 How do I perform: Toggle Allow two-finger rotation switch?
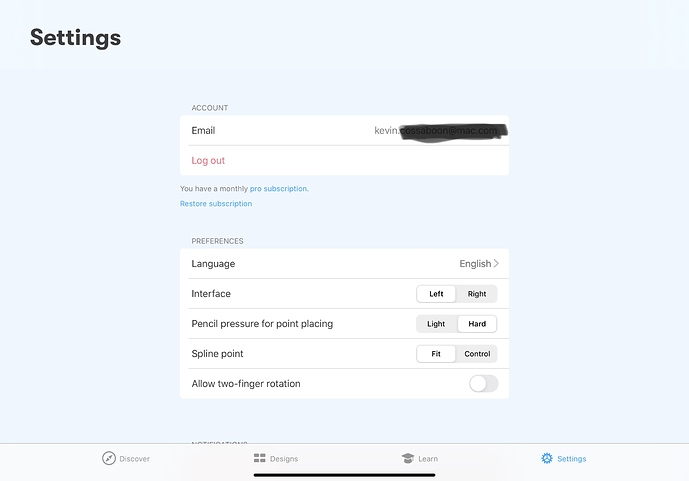tap(483, 383)
